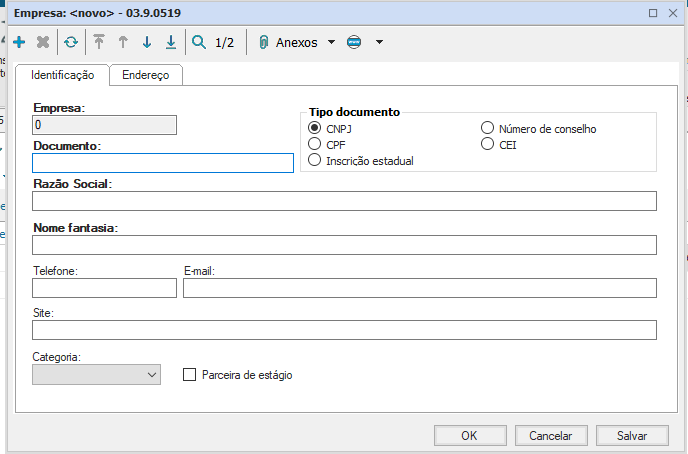Viewport: 688px width, 454px height.
Task: Switch to the Endereço tab
Action: (145, 75)
